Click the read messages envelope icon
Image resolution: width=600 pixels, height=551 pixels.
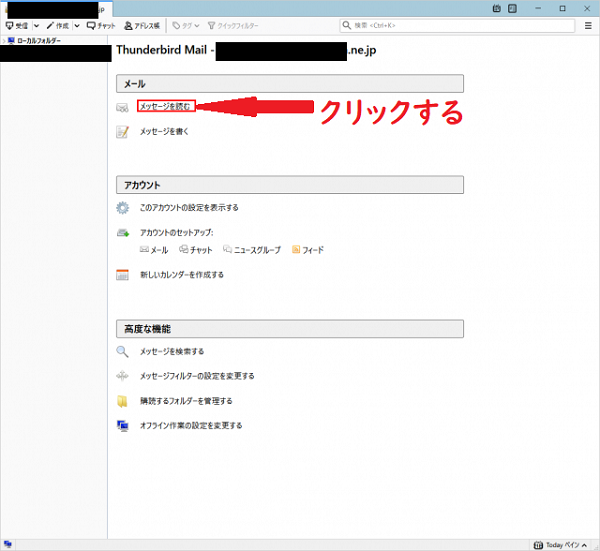point(122,108)
